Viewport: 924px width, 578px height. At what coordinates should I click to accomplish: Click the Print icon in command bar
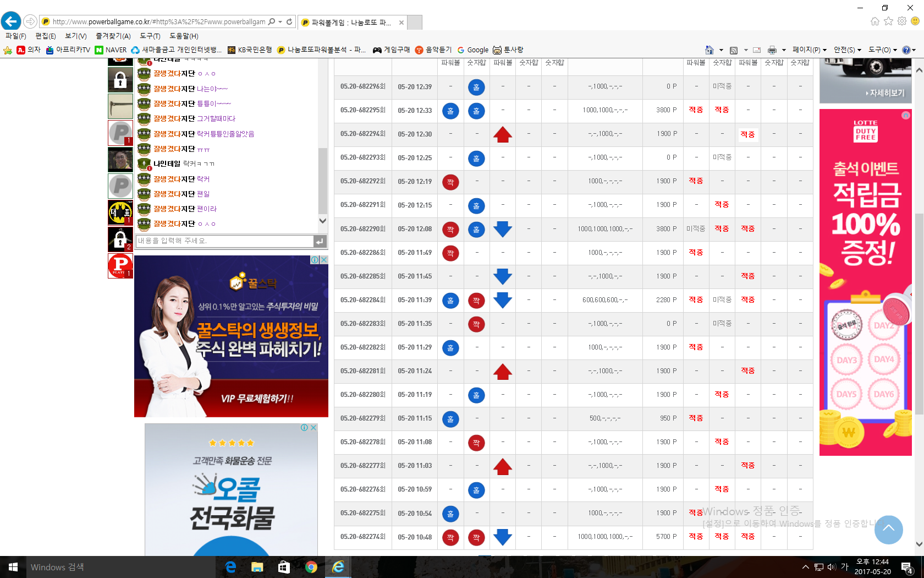tap(772, 50)
